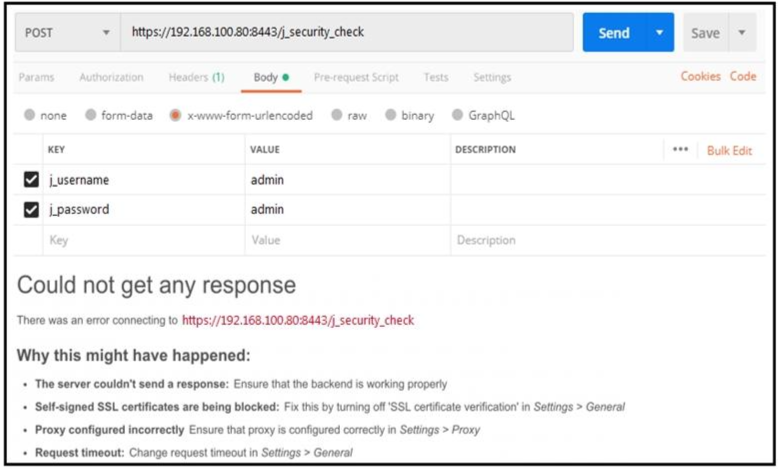Switch to the Params tab

tap(37, 77)
